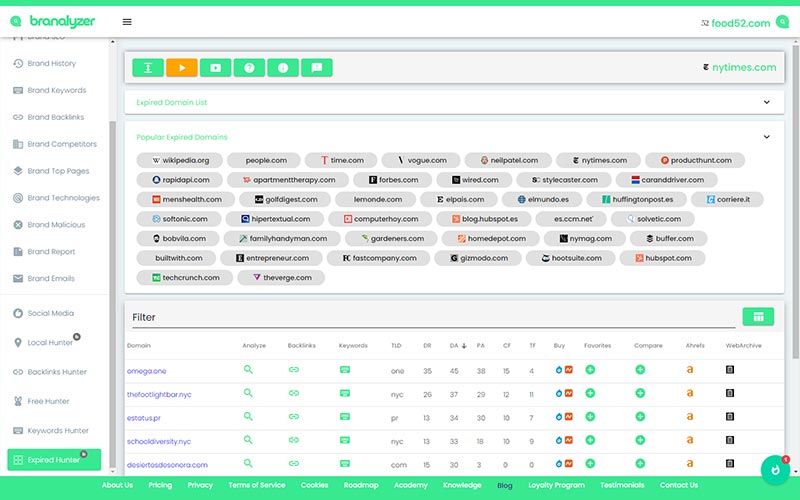
Task: Select the vogue.com domain chip
Action: pos(421,160)
